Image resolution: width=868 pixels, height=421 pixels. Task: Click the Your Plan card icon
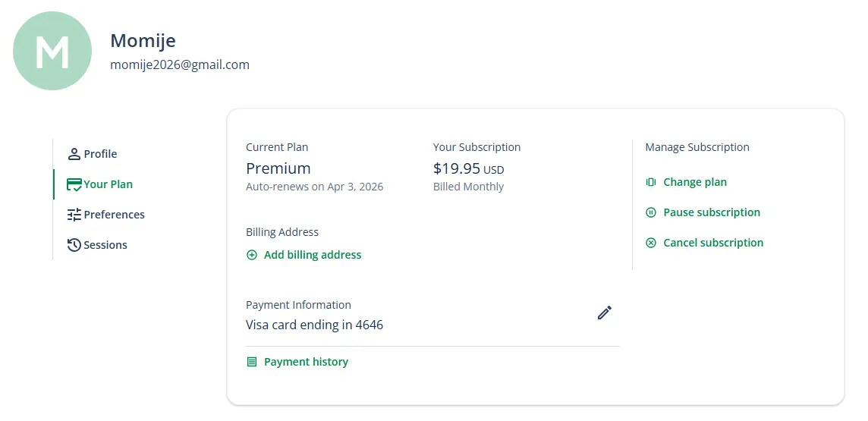74,184
